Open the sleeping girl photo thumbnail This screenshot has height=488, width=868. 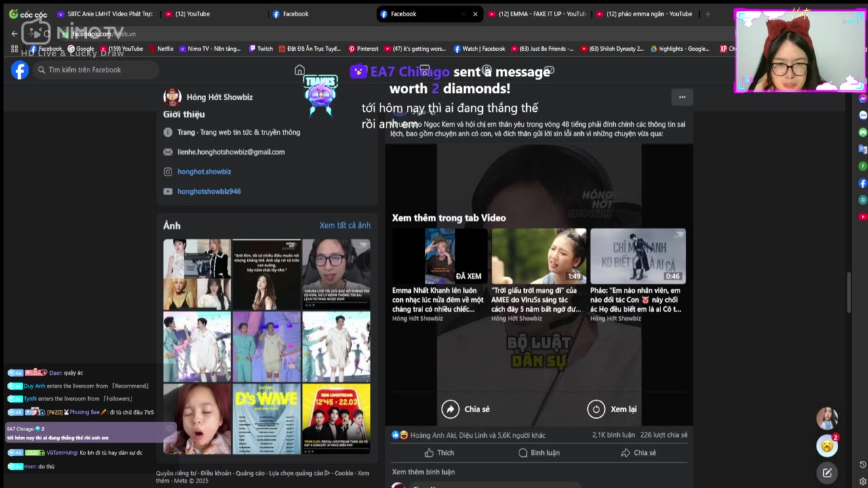(197, 419)
